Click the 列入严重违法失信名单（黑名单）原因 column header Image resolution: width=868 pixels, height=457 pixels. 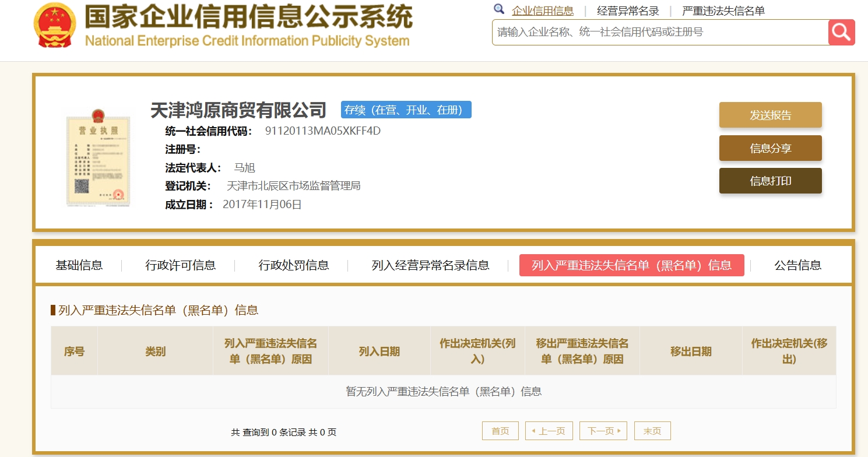(270, 351)
